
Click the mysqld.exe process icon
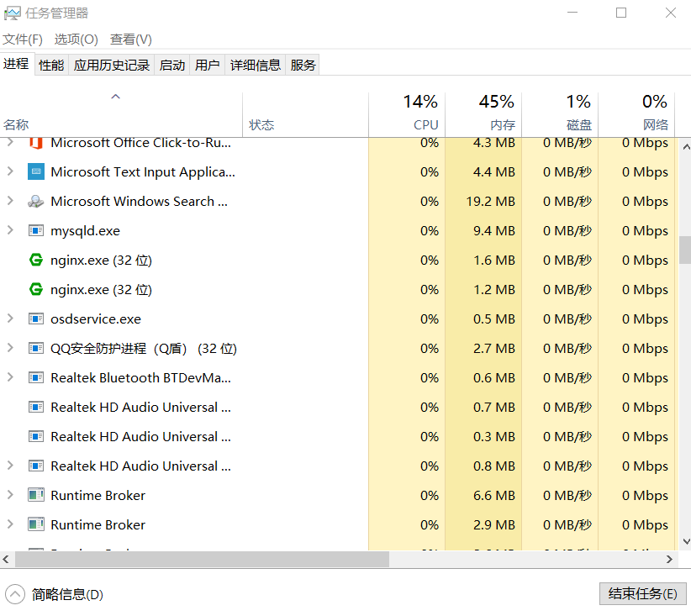pyautogui.click(x=36, y=230)
